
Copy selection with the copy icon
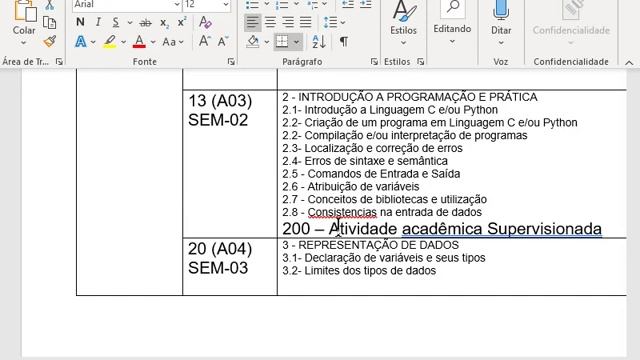tap(49, 23)
